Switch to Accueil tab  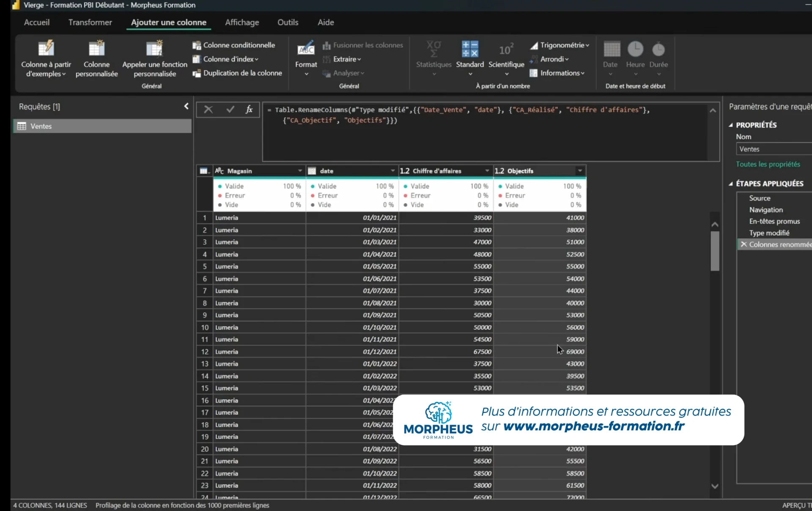tap(37, 22)
